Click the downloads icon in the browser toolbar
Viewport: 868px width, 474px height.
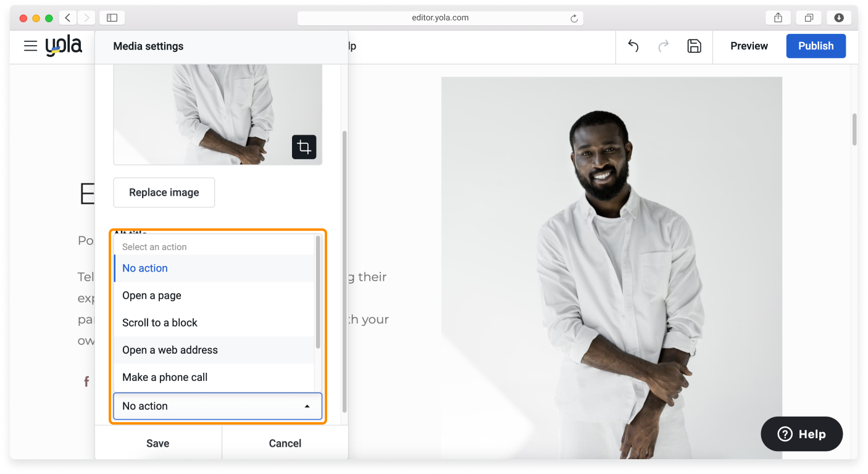pos(838,17)
